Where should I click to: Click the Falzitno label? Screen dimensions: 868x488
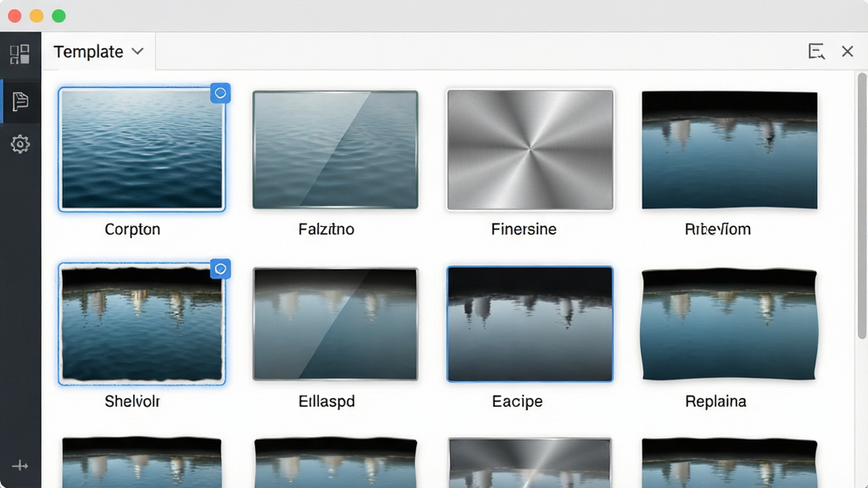[x=326, y=229]
